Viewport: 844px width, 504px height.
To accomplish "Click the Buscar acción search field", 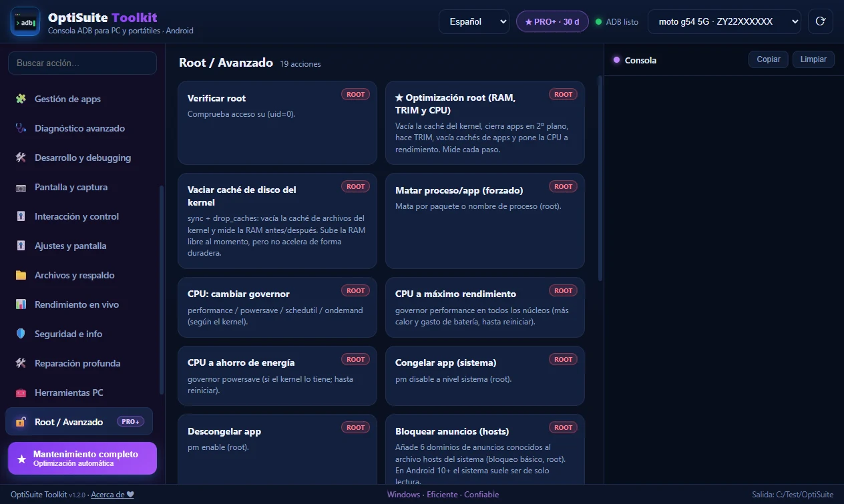I will pos(82,63).
